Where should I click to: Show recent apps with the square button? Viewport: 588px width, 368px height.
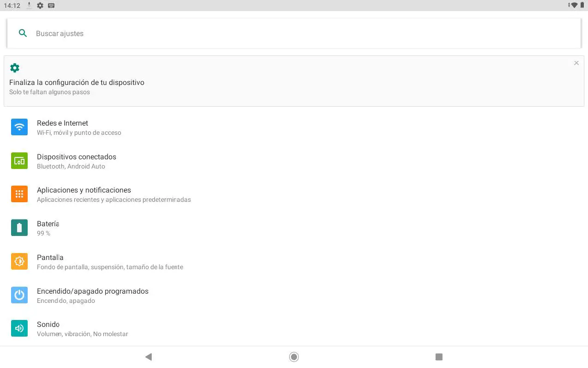coord(439,357)
